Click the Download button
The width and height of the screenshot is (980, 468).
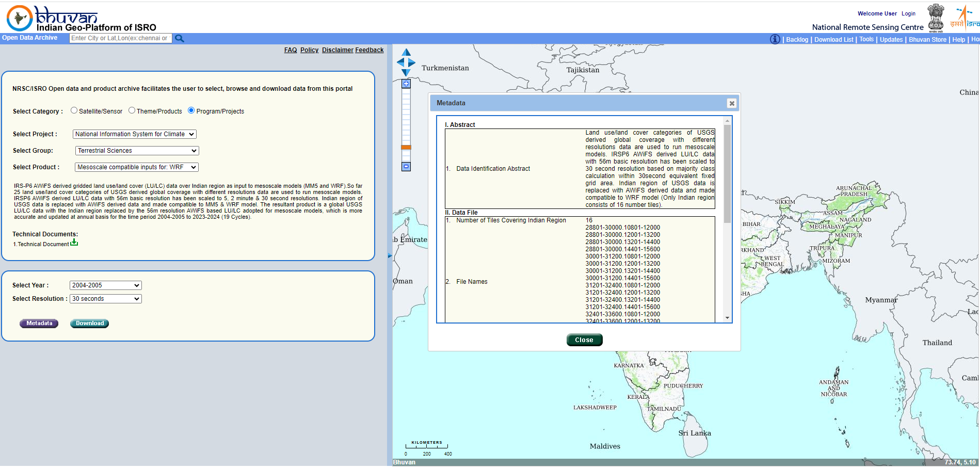(x=90, y=324)
